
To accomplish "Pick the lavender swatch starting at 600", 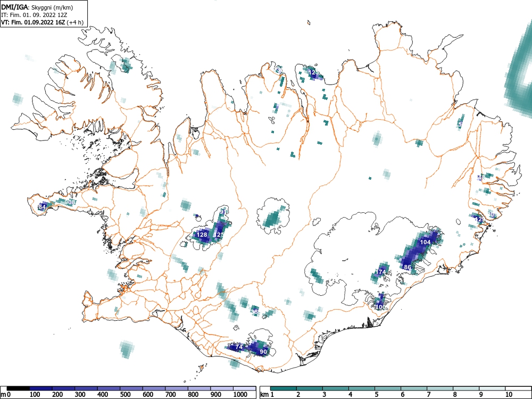I will [x=154, y=388].
